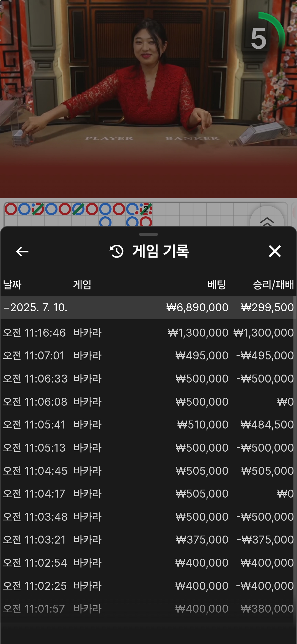Open the 11:03:21 baccarat record

pos(148,540)
